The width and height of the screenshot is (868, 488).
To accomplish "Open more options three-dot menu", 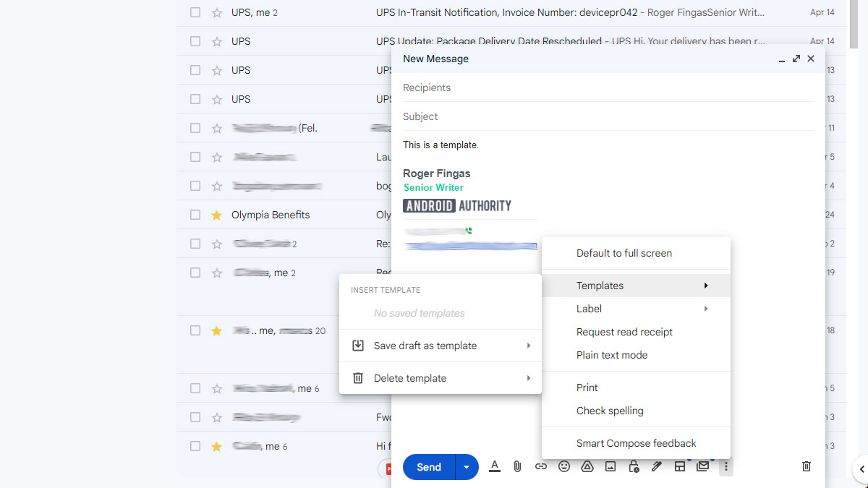I will [x=726, y=466].
